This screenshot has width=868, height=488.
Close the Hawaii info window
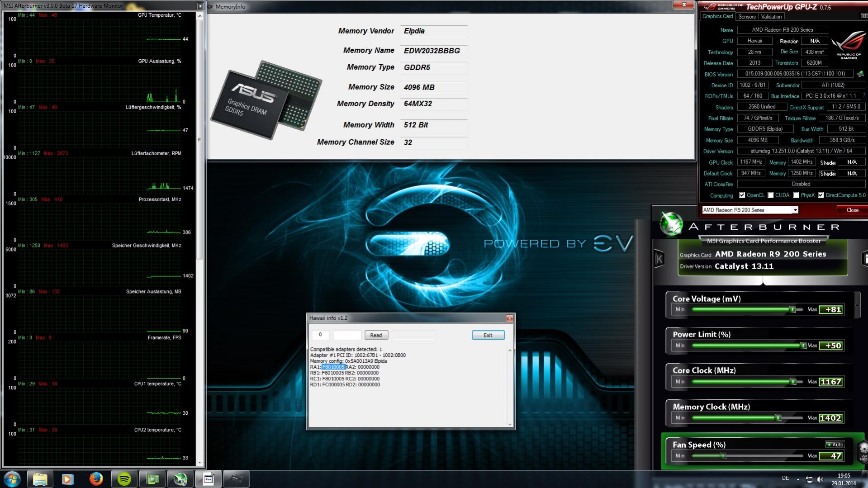509,318
